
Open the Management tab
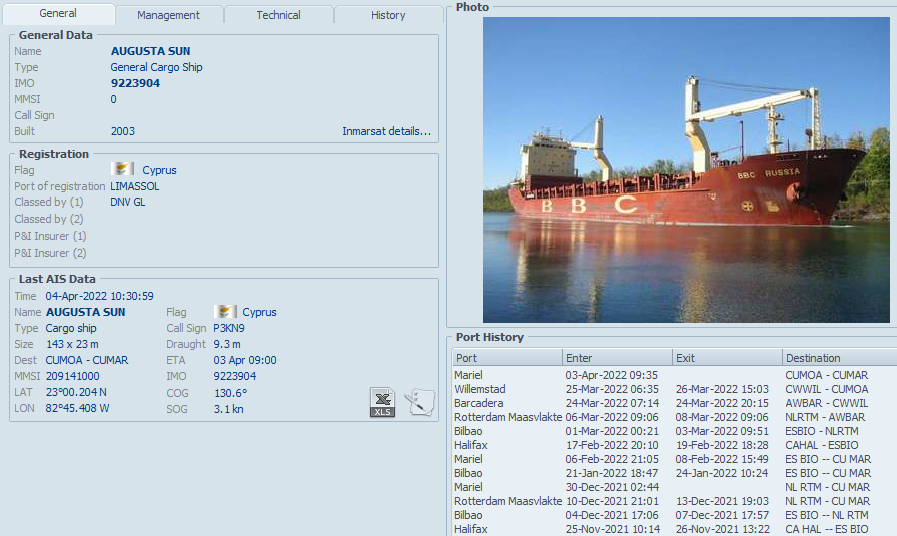pos(168,15)
